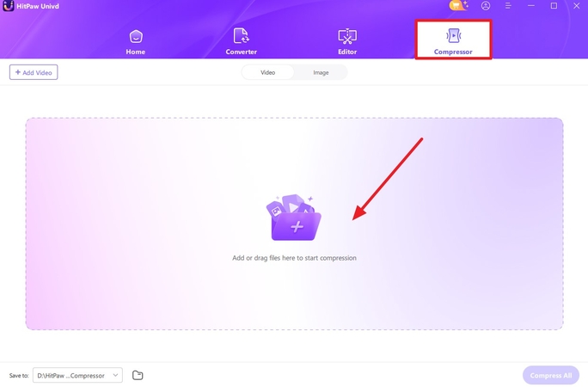This screenshot has width=588, height=387.
Task: Click the Add Video button
Action: (34, 72)
